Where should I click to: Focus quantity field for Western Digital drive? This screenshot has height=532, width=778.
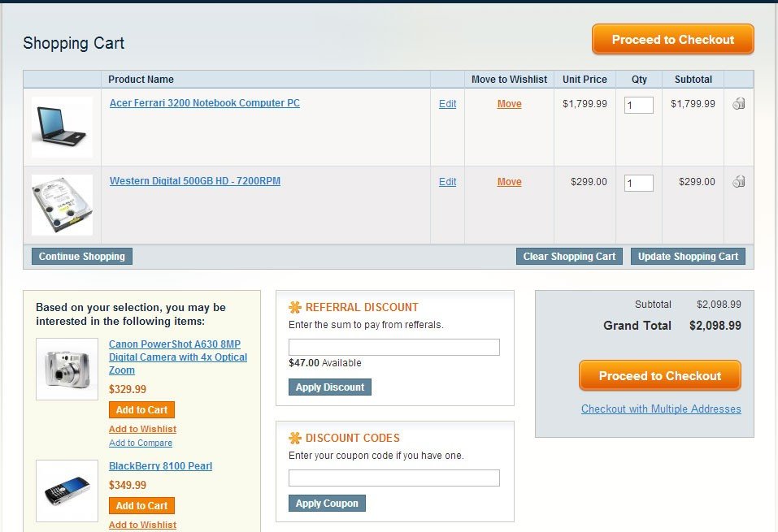(638, 183)
